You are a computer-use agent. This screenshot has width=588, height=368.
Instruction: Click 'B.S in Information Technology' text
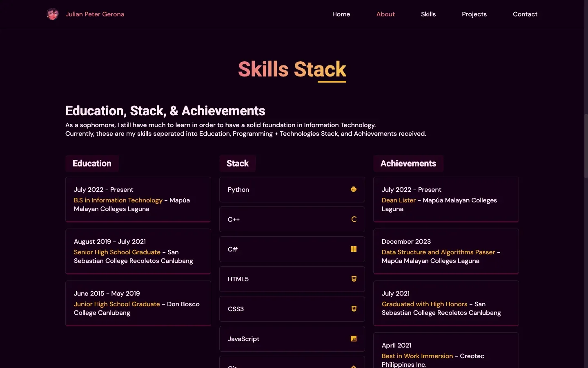118,200
